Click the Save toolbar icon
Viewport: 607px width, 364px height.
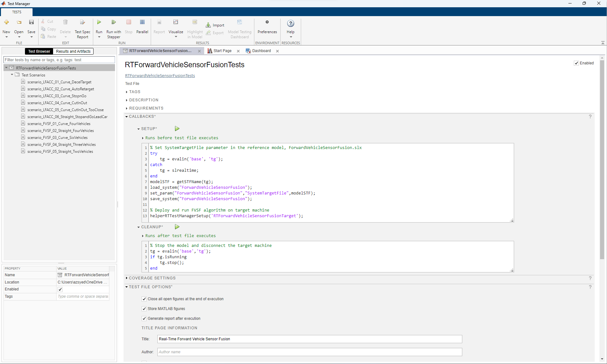[x=31, y=22]
